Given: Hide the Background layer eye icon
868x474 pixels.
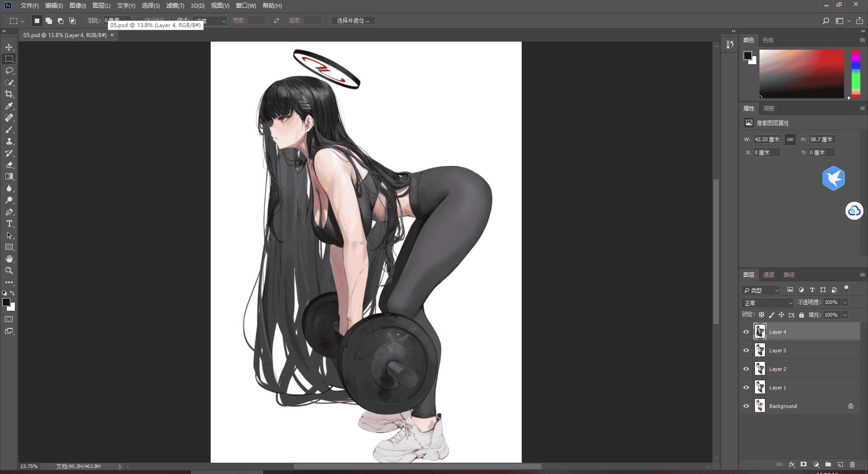Looking at the screenshot, I should coord(746,406).
